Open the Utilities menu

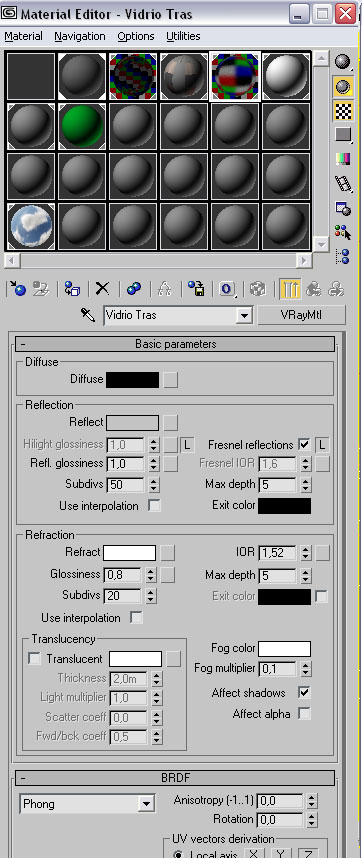pyautogui.click(x=183, y=36)
